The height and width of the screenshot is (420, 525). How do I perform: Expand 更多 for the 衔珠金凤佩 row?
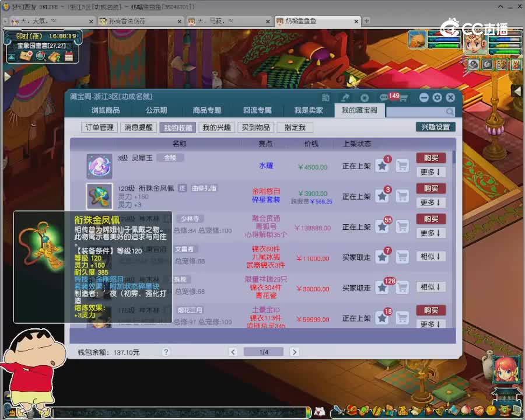431,202
